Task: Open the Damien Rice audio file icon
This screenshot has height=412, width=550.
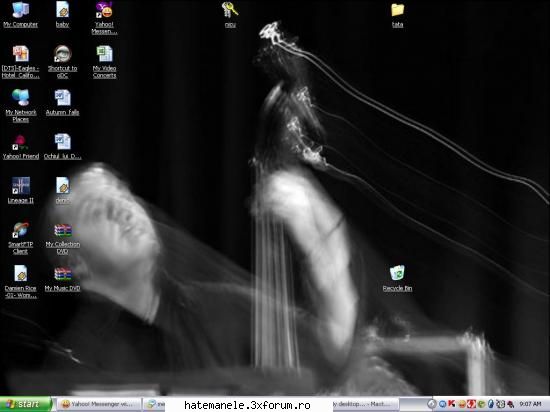Action: tap(20, 282)
